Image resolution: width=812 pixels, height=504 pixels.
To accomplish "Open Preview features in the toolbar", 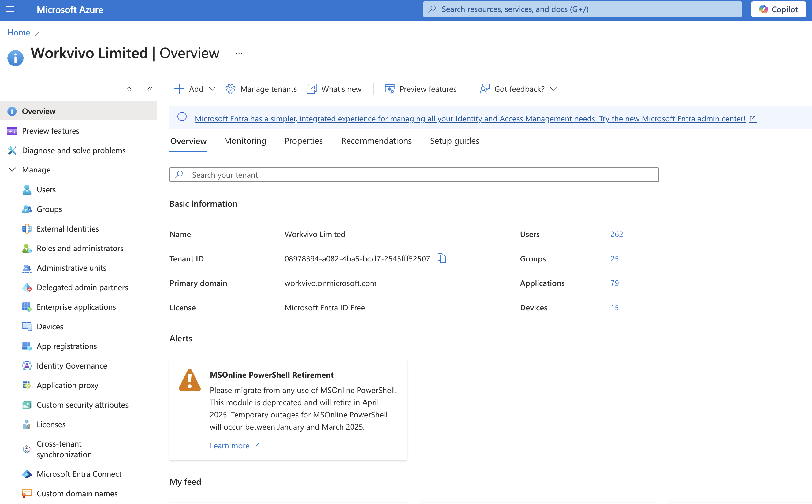I will click(420, 89).
